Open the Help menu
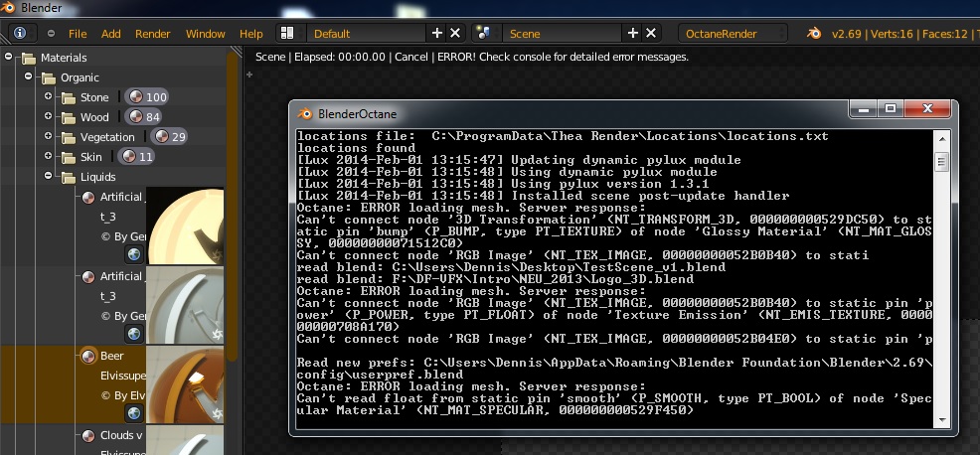The image size is (980, 455). click(x=251, y=34)
